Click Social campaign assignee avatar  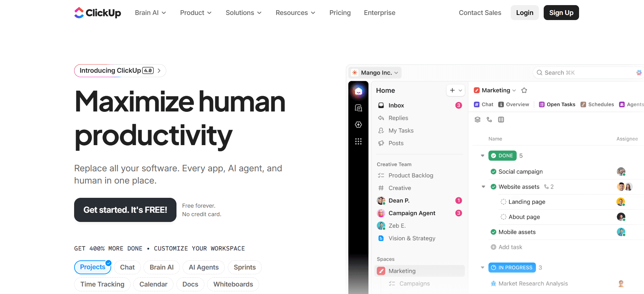[x=621, y=172]
